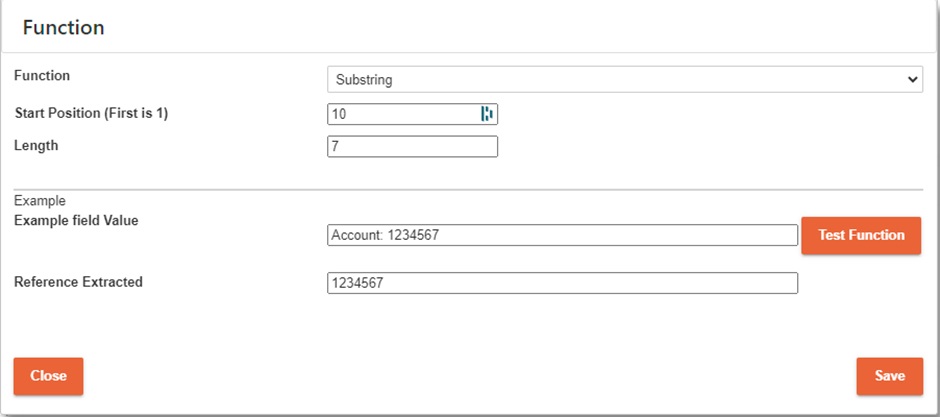
Task: Focus the Length input field containing 7
Action: pyautogui.click(x=412, y=147)
